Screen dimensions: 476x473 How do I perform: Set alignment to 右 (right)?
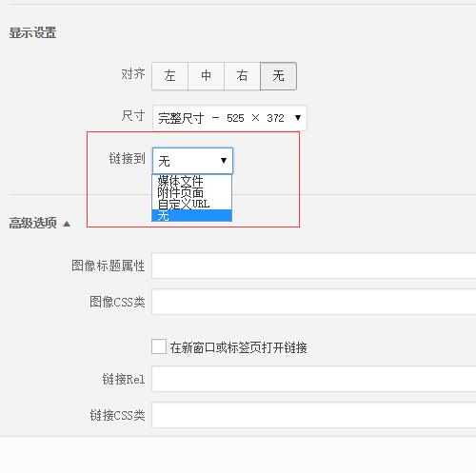click(242, 76)
